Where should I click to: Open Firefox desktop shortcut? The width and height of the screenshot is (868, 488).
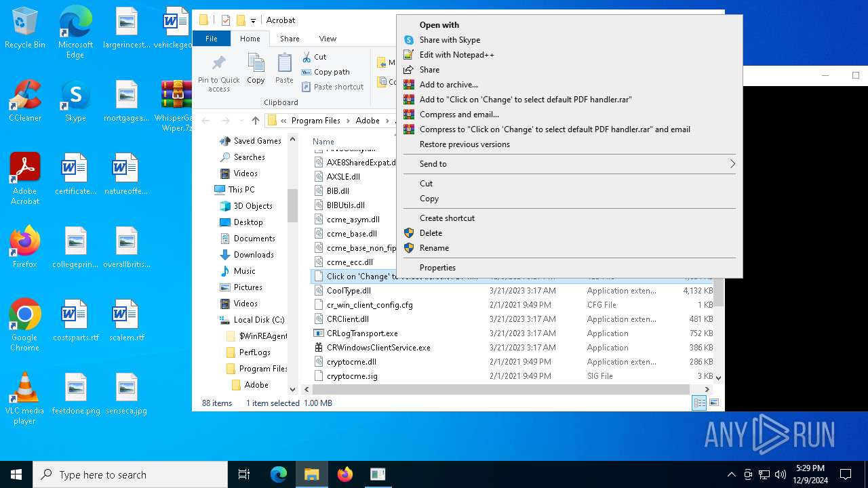click(25, 247)
